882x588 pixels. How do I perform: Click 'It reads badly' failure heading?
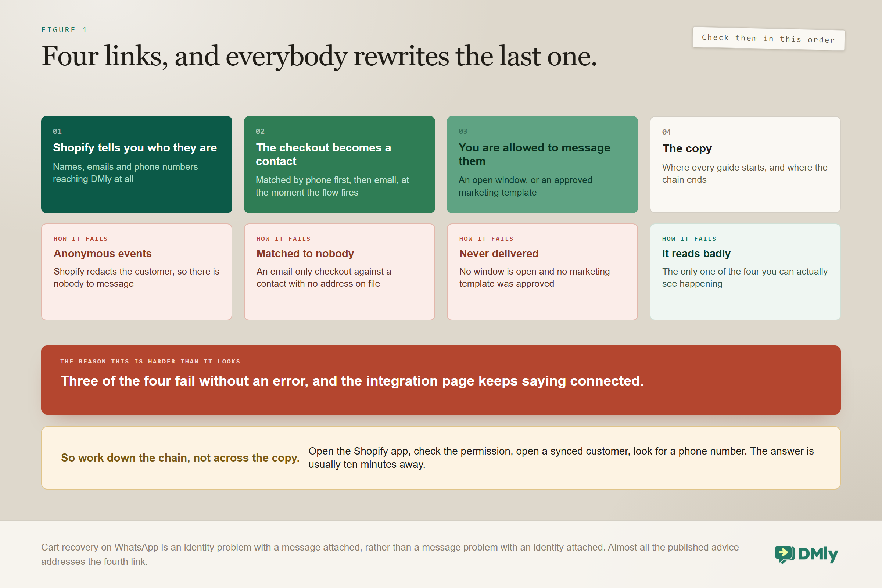[x=696, y=254]
